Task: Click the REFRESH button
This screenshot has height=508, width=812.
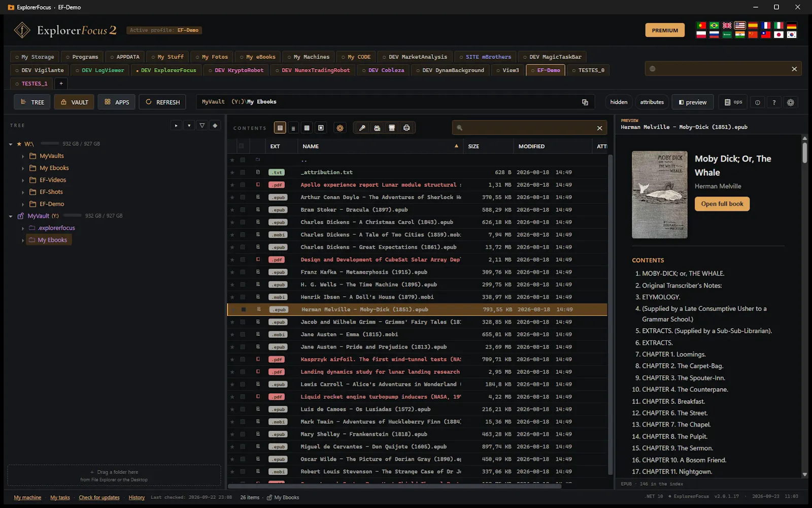Action: point(162,102)
